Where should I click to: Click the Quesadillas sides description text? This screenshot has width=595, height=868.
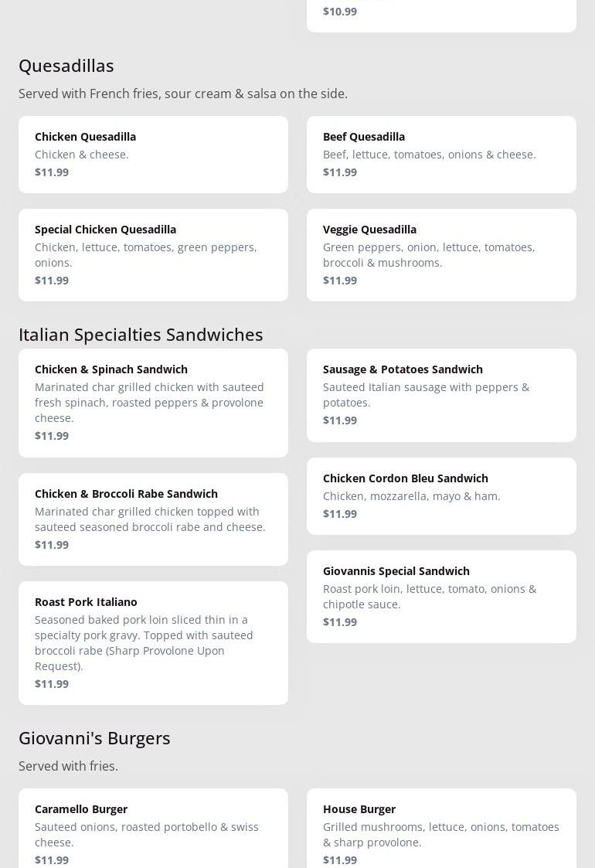183,94
